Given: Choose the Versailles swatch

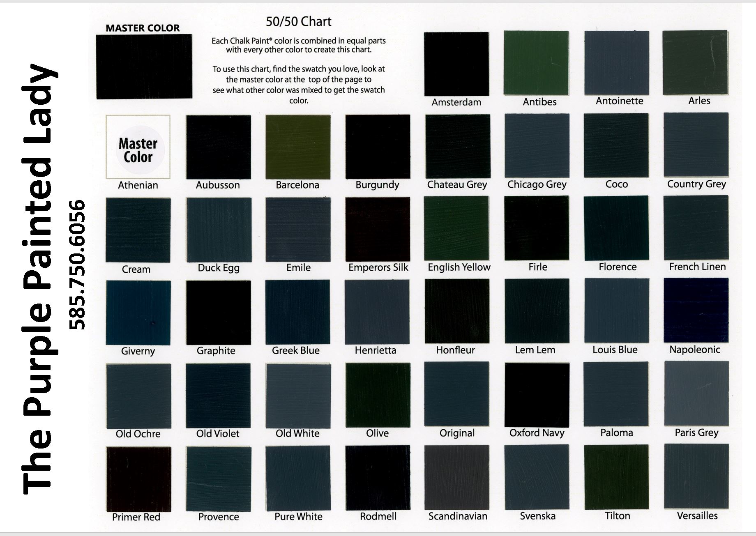Looking at the screenshot, I should click(x=697, y=476).
